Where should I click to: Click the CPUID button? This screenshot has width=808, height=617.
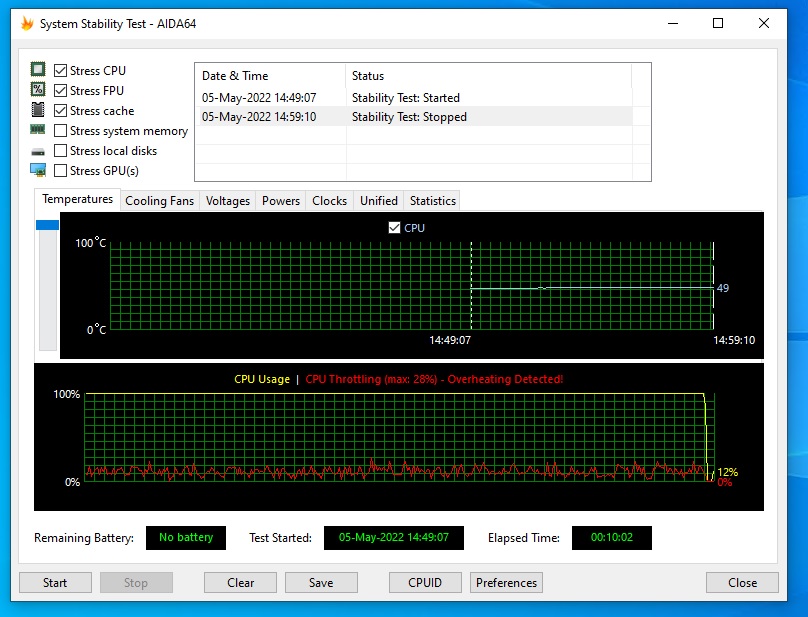(424, 583)
